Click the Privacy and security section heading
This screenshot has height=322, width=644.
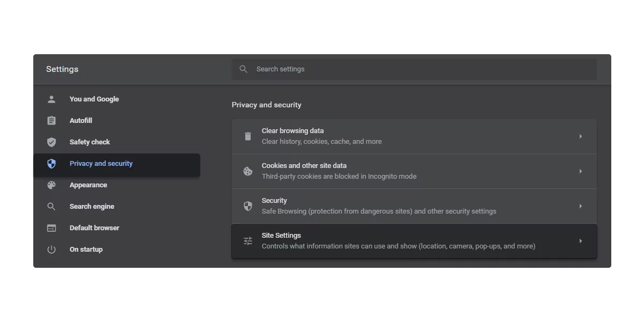pos(267,105)
